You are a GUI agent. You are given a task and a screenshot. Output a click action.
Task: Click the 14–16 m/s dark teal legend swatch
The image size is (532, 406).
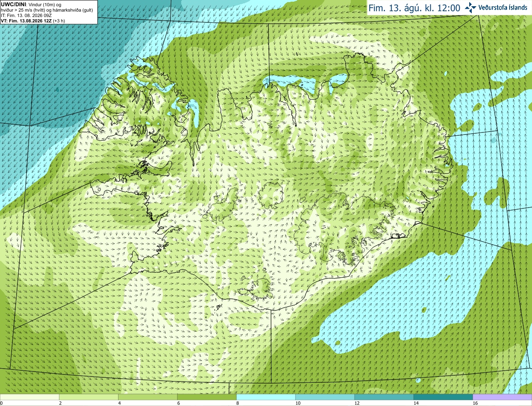[443, 397]
